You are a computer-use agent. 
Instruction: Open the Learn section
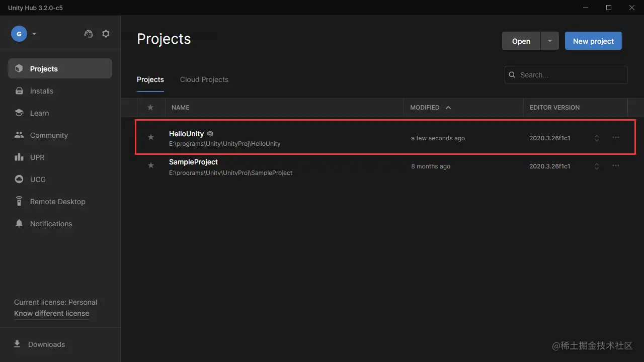pyautogui.click(x=60, y=113)
